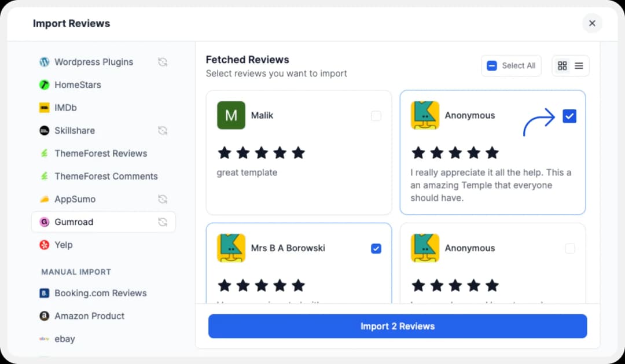
Task: Click Malik's green avatar thumbnail
Action: tap(231, 116)
